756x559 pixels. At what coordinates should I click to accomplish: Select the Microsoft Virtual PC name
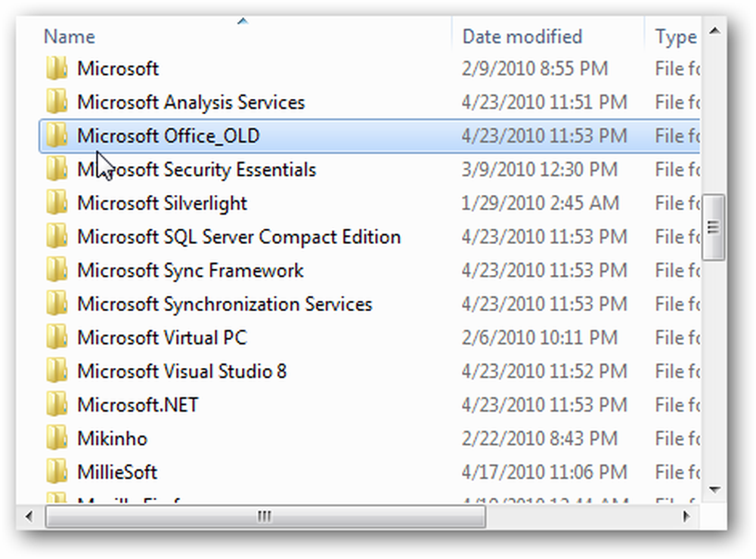point(162,338)
